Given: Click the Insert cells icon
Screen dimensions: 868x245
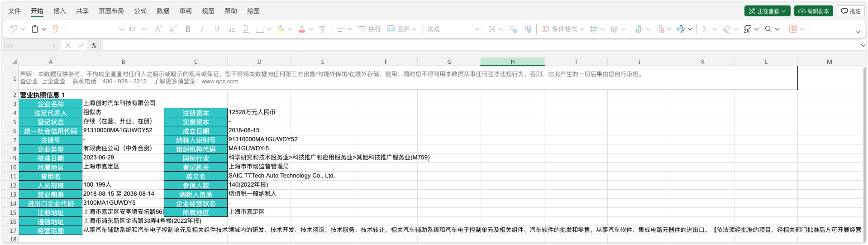Looking at the screenshot, I should (639, 29).
